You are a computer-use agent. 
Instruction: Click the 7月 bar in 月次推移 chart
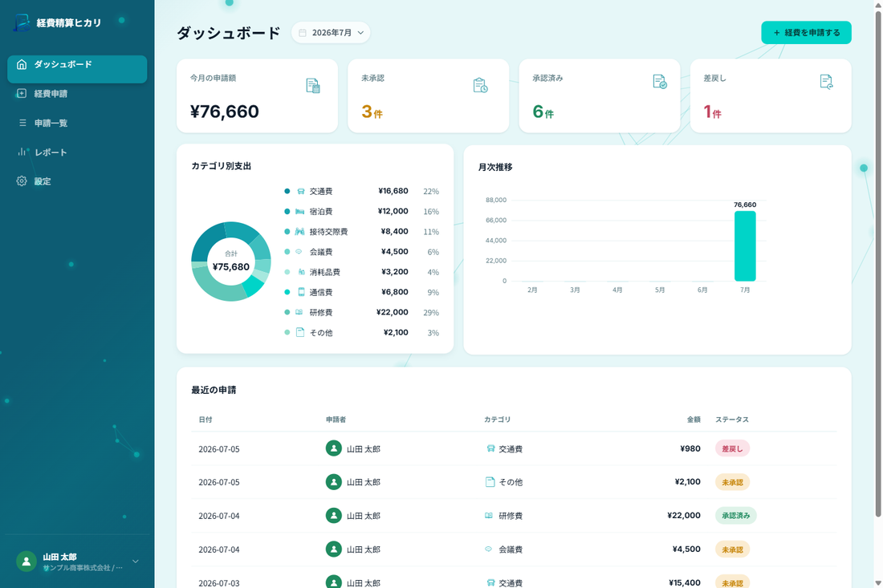744,246
